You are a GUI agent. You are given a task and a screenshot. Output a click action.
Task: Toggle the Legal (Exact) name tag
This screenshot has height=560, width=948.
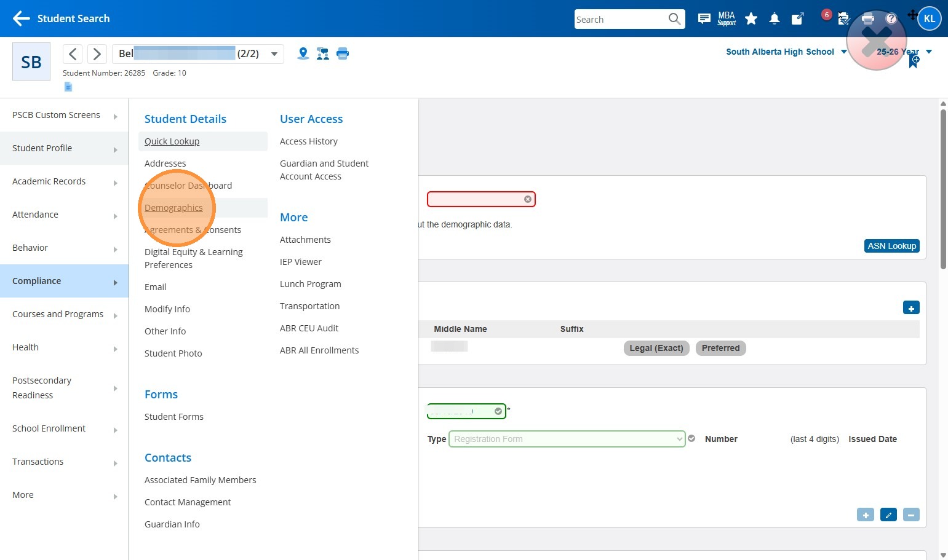tap(656, 348)
